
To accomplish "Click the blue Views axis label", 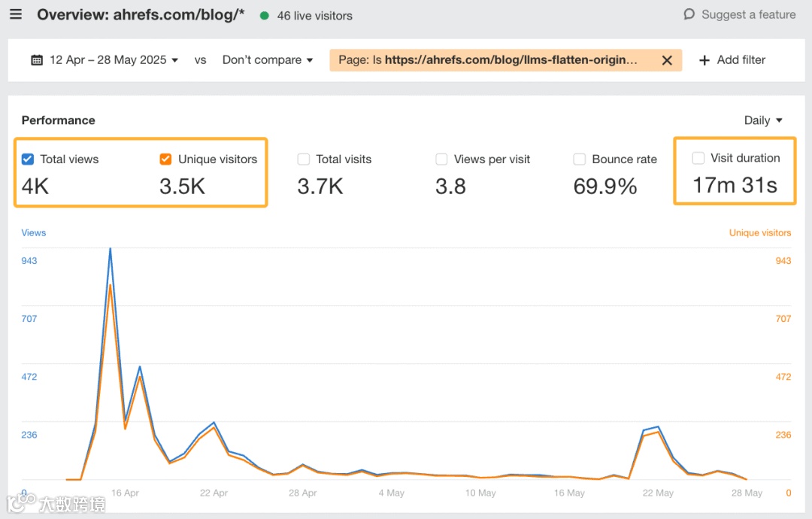I will click(34, 233).
